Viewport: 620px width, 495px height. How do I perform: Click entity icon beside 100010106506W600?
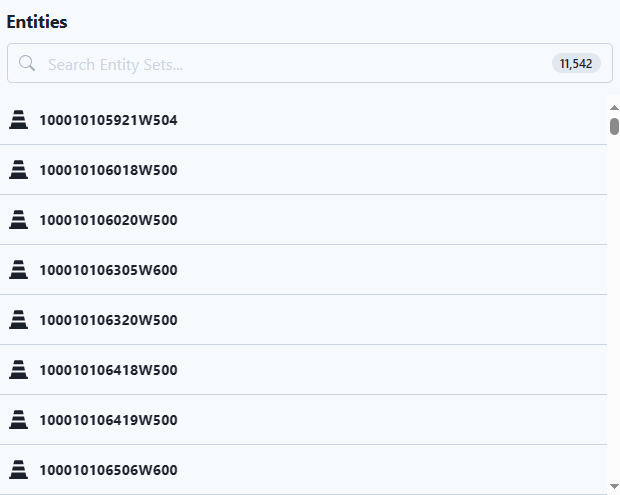click(19, 470)
